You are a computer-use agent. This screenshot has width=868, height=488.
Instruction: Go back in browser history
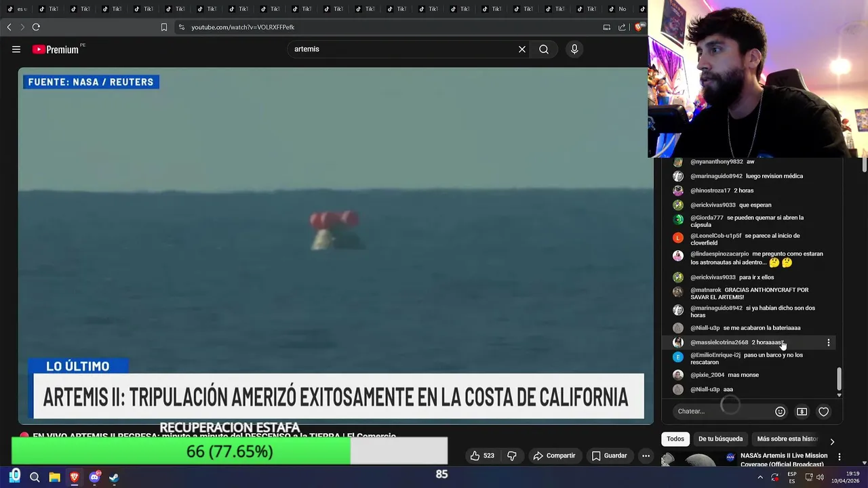pyautogui.click(x=9, y=27)
